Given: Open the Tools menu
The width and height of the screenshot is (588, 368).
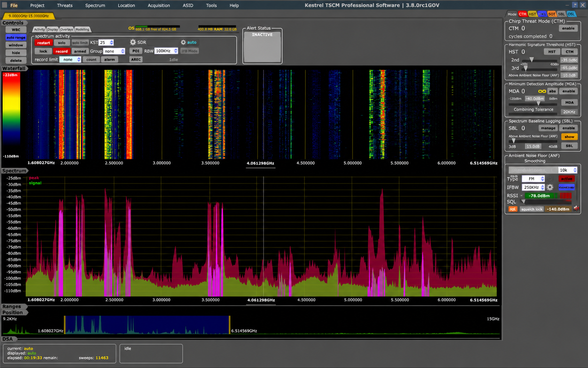Looking at the screenshot, I should coord(211,5).
